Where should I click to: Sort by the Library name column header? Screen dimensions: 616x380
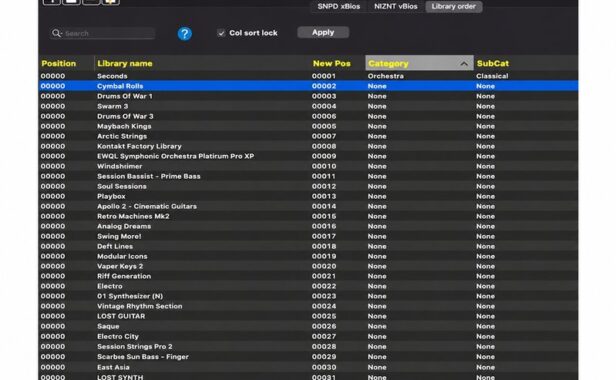point(125,63)
